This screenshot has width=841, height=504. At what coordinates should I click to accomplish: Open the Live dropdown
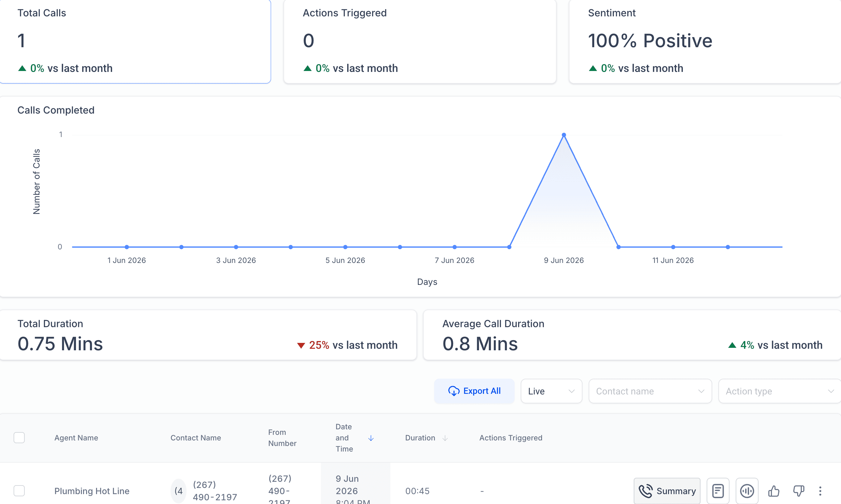[x=551, y=391]
